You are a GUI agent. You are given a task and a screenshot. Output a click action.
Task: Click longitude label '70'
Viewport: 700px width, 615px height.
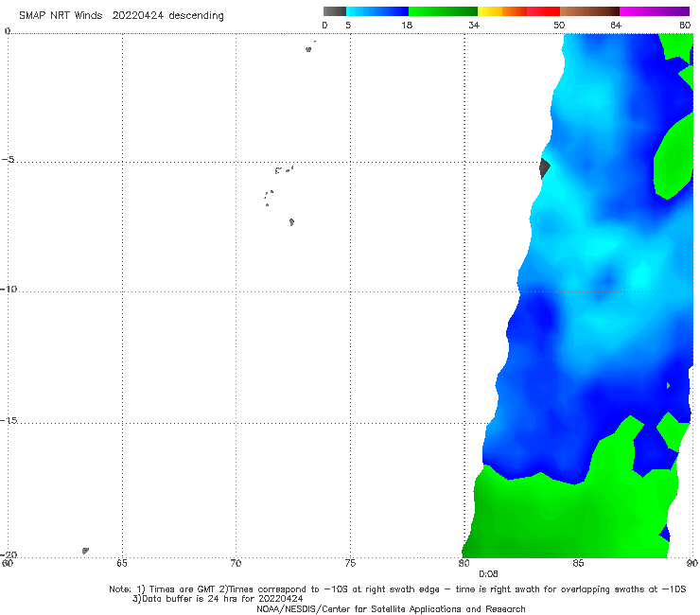point(236,563)
